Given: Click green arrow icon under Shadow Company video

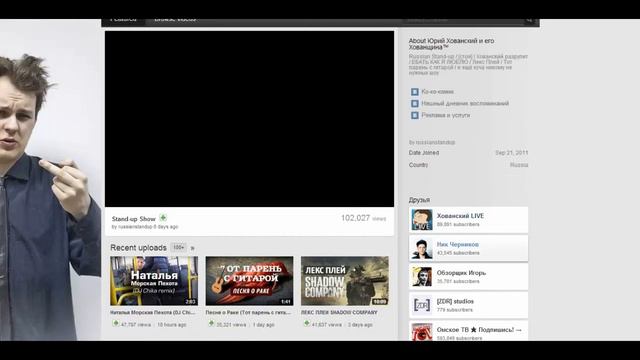Looking at the screenshot, I should click(x=307, y=324).
